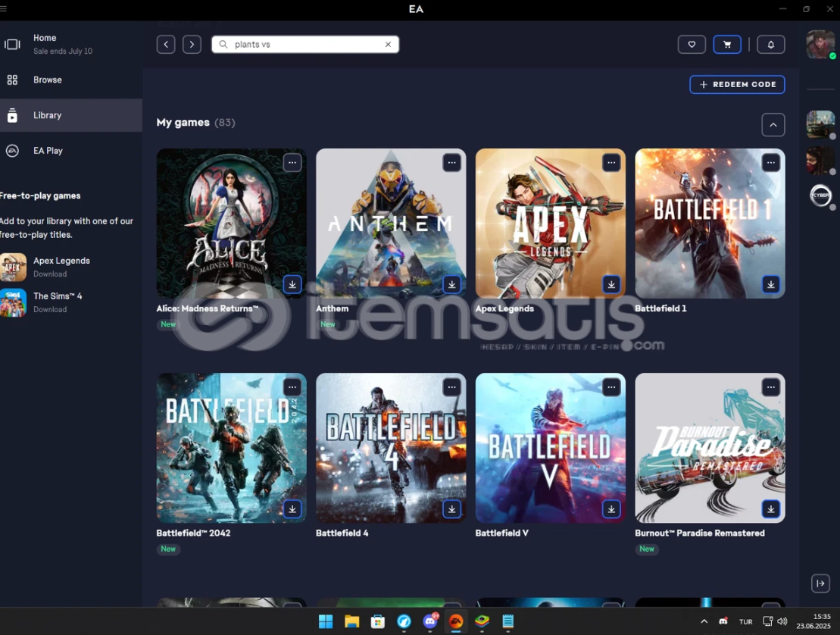Click the Battlefield 1 title text

pos(660,308)
